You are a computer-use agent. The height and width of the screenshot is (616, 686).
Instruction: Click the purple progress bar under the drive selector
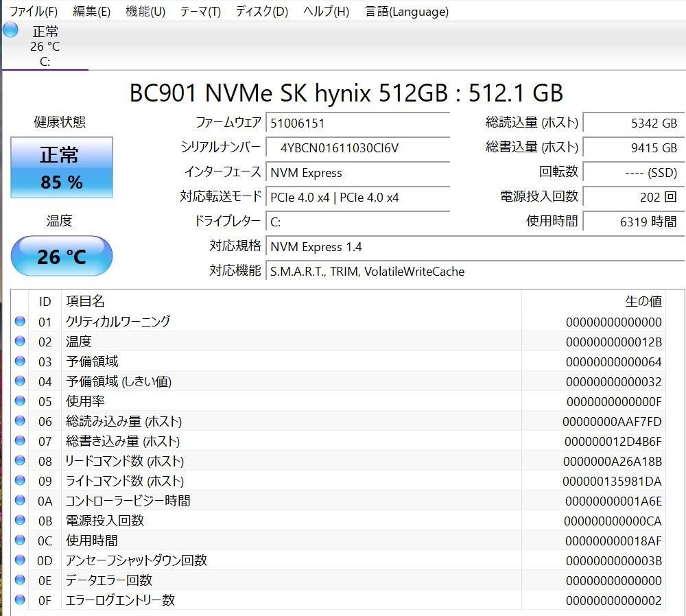pyautogui.click(x=45, y=69)
